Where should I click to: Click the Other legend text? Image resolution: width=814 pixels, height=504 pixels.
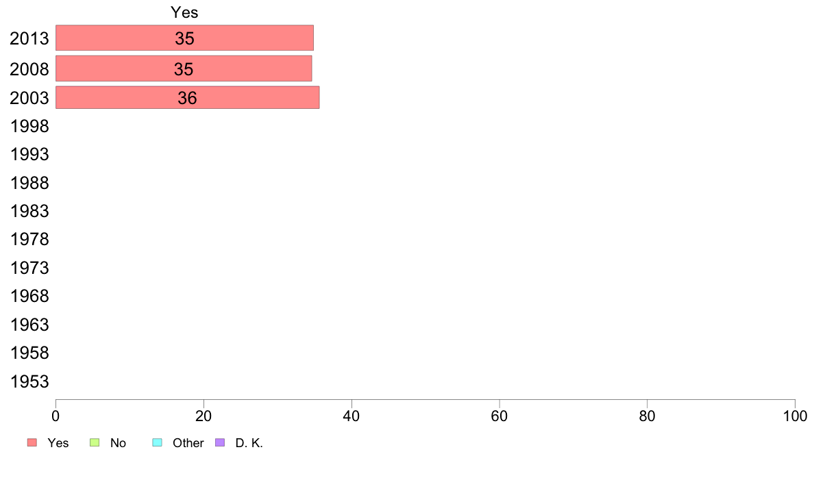click(x=188, y=443)
